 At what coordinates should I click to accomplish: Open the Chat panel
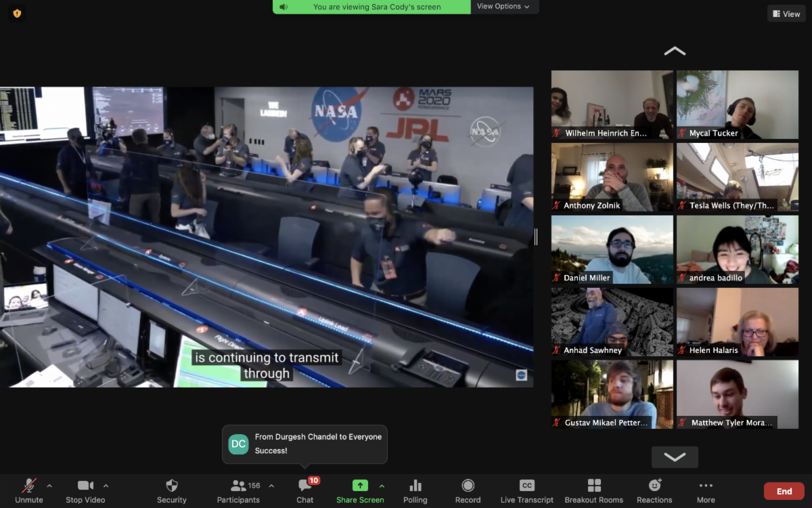304,486
